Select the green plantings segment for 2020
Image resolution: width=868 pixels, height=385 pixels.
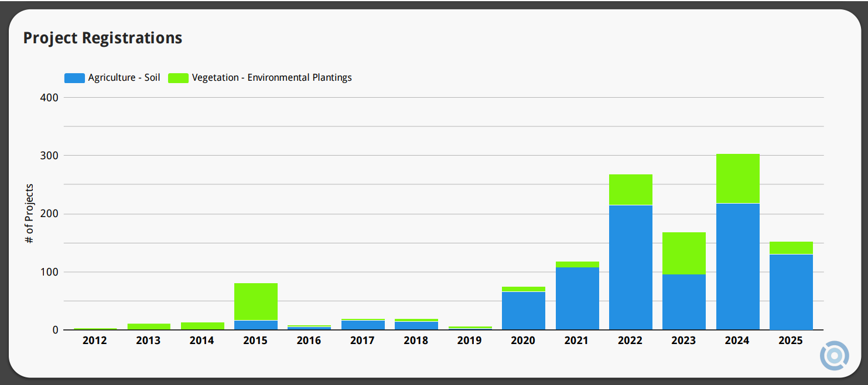[524, 289]
